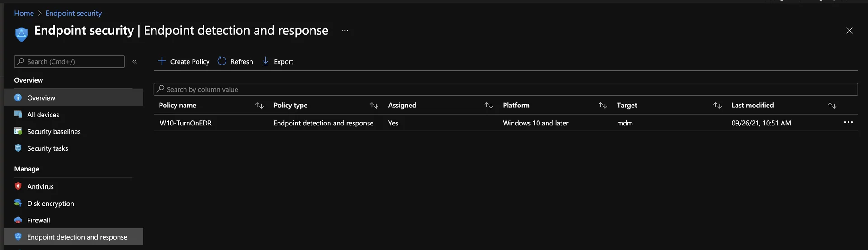
Task: Sort by Platform arrows
Action: (603, 105)
